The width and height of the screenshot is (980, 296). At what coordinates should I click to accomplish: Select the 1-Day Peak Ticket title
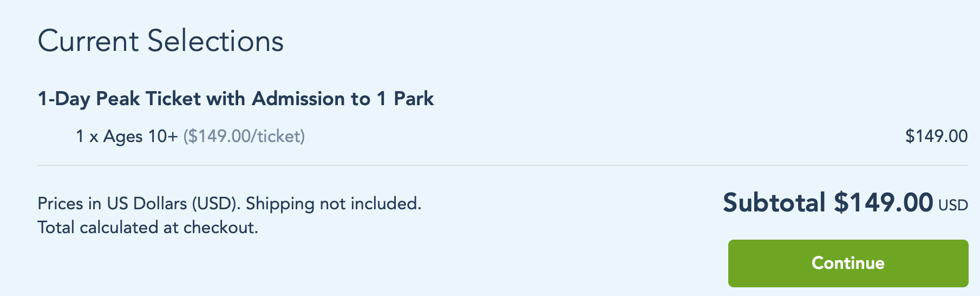pos(235,99)
